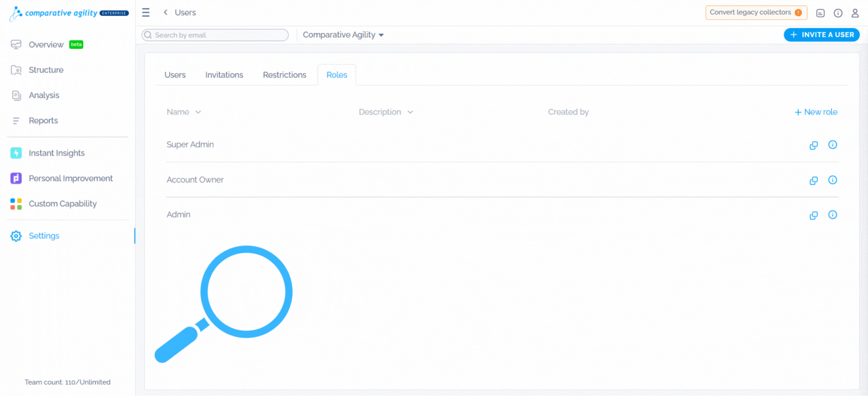The width and height of the screenshot is (868, 396).
Task: Sort roles by Description column arrow
Action: click(410, 112)
